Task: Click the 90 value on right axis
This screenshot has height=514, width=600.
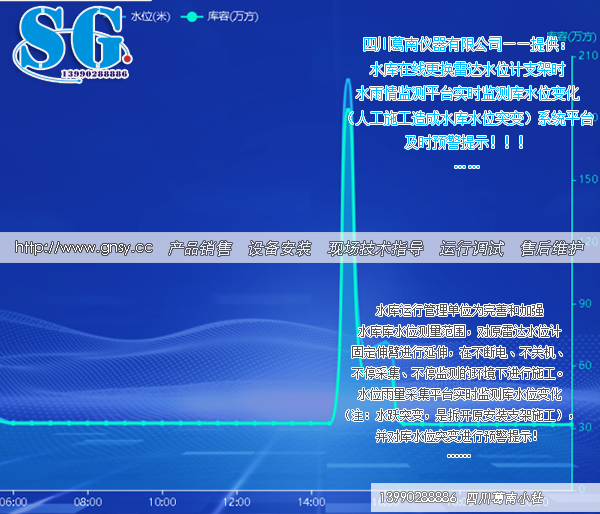Action: tap(587, 302)
